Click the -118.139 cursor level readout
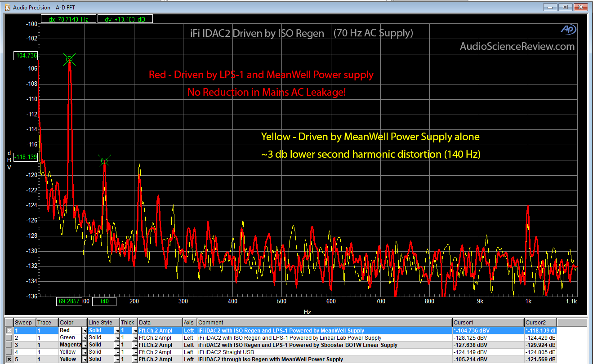The image size is (593, 364). [26, 157]
